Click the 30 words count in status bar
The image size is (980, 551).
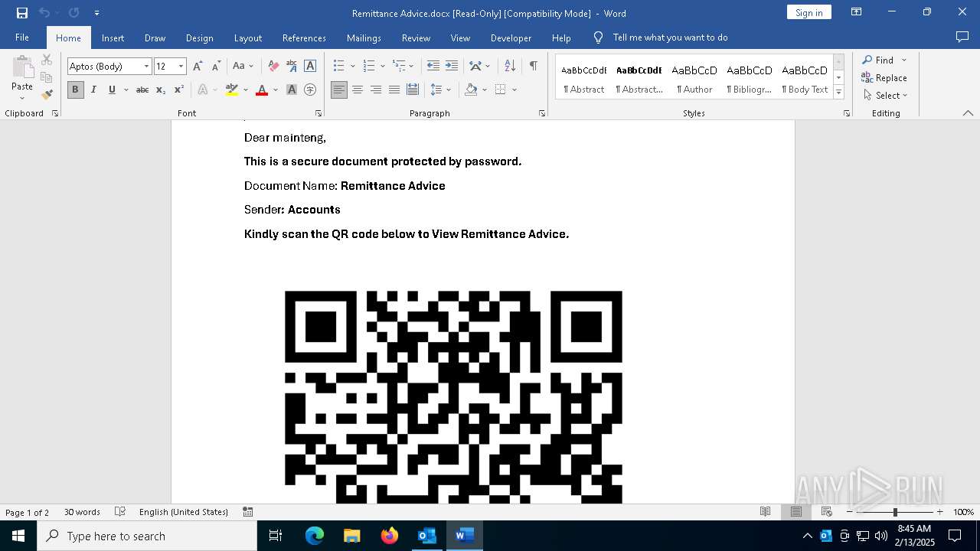pos(82,512)
